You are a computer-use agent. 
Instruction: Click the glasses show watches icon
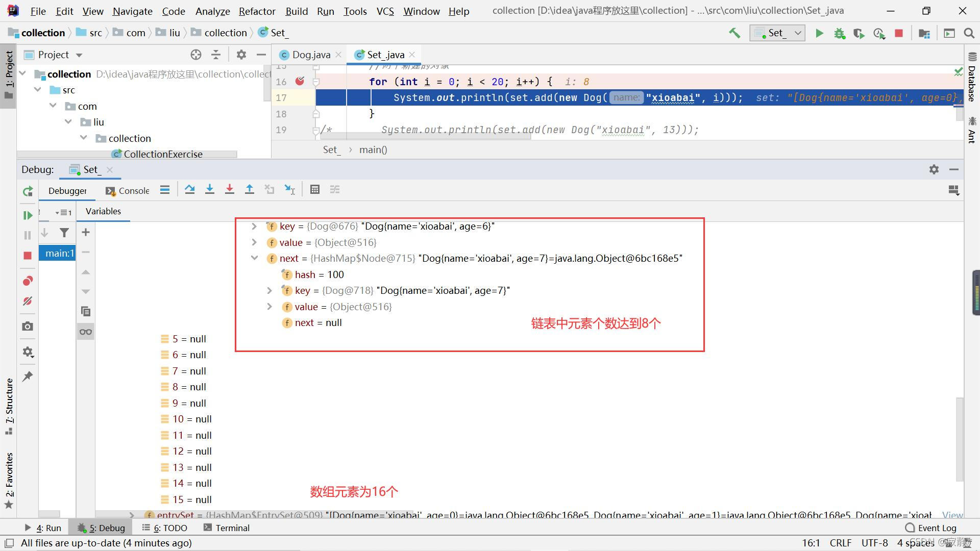tap(86, 332)
